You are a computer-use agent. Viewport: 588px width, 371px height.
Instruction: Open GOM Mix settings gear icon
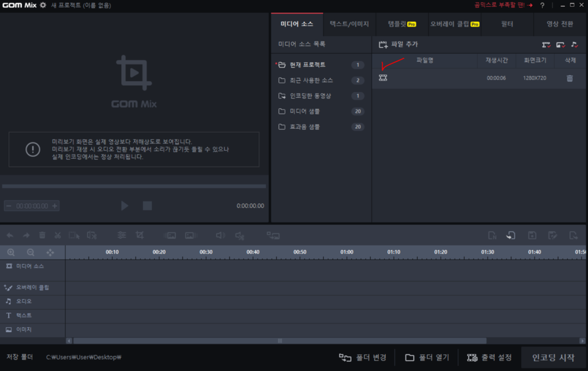(x=43, y=5)
